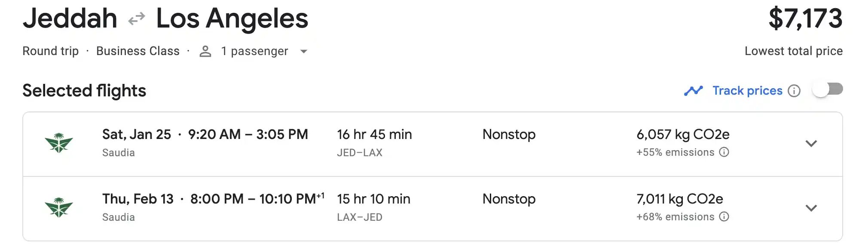Viewport: 868px width, 250px height.
Task: Click the Track prices link
Action: [x=747, y=91]
